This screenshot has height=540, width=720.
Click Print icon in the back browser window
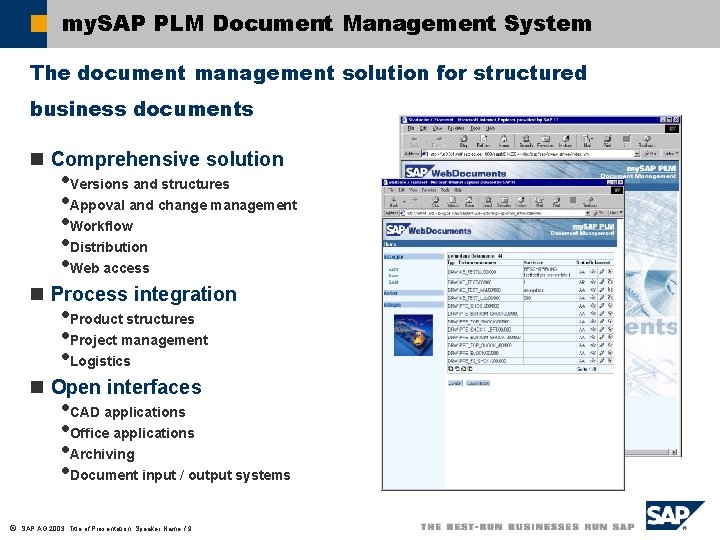click(x=607, y=141)
